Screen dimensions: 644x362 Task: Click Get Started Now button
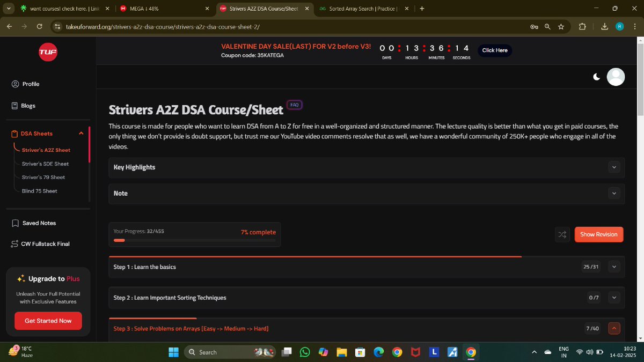pos(48,321)
